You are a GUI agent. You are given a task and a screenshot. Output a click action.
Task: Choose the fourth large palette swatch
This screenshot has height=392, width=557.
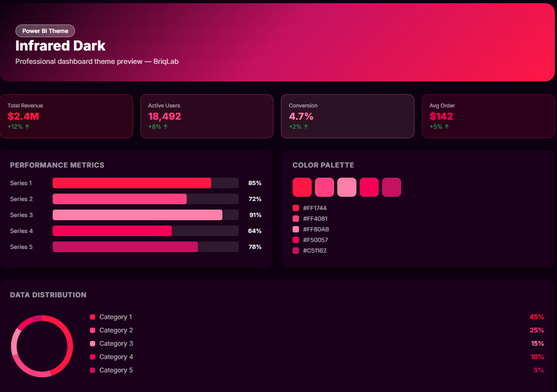[x=369, y=187]
